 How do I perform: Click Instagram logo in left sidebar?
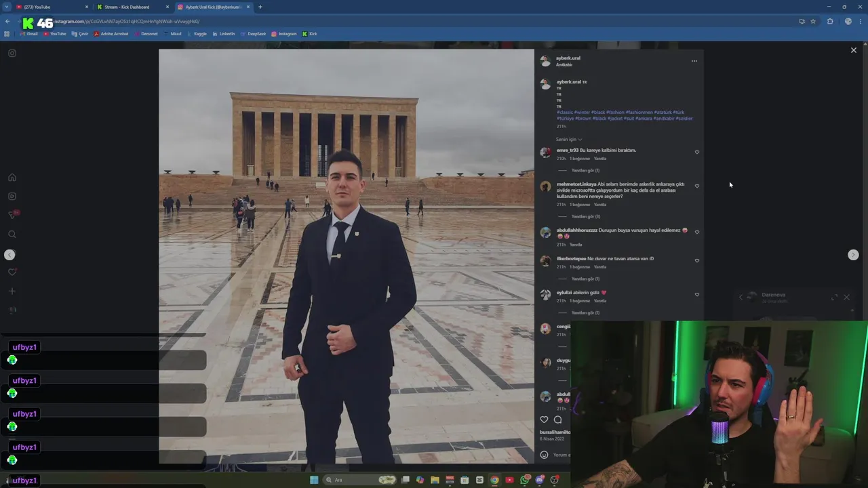(12, 54)
